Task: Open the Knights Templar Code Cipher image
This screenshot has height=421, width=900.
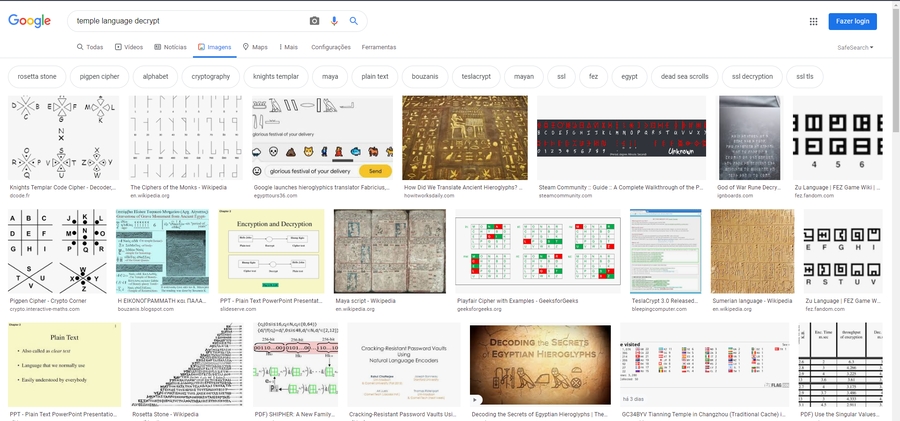Action: tap(63, 138)
